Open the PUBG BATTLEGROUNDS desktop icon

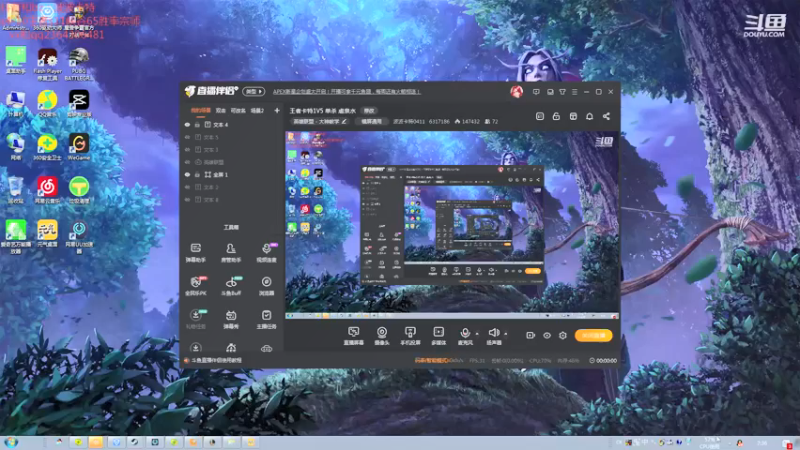[79, 65]
